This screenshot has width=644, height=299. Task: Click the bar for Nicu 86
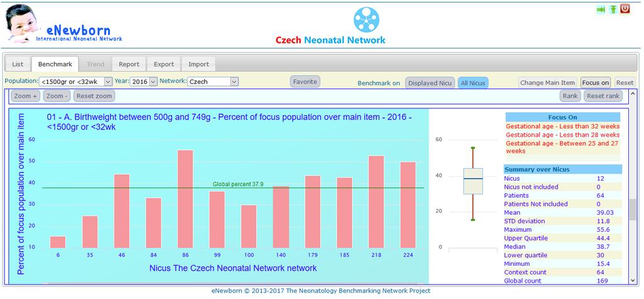pos(185,199)
